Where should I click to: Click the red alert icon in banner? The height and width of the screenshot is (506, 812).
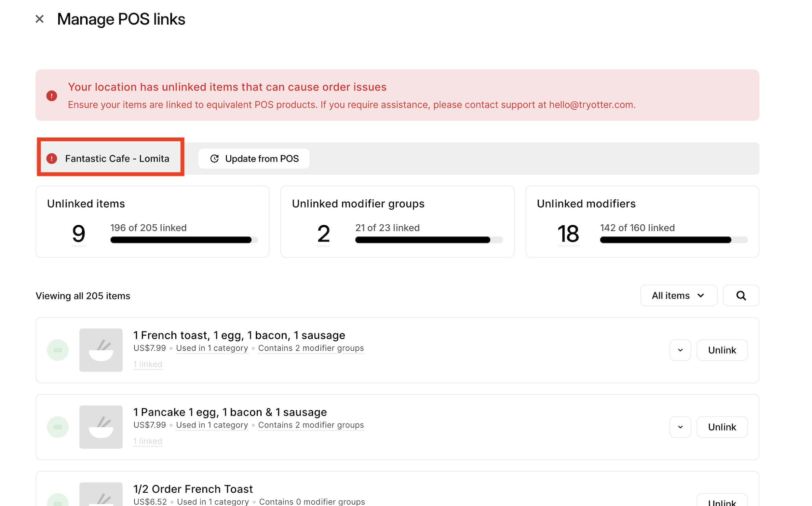click(x=52, y=96)
